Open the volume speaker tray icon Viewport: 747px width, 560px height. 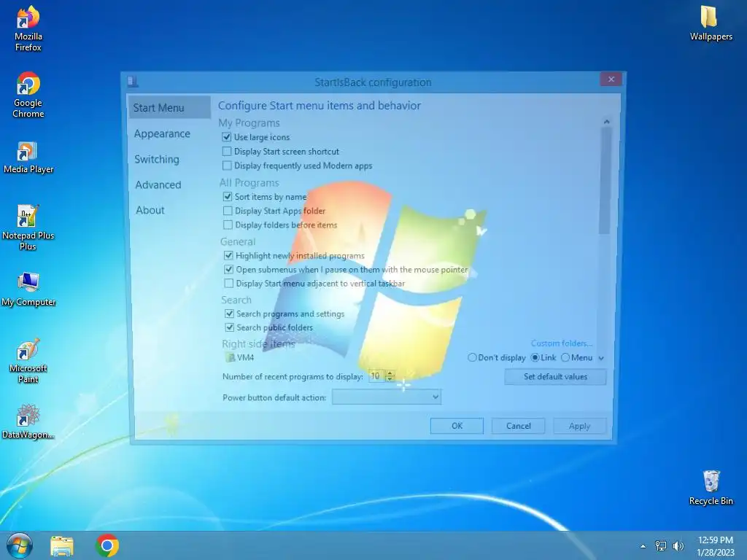[678, 546]
